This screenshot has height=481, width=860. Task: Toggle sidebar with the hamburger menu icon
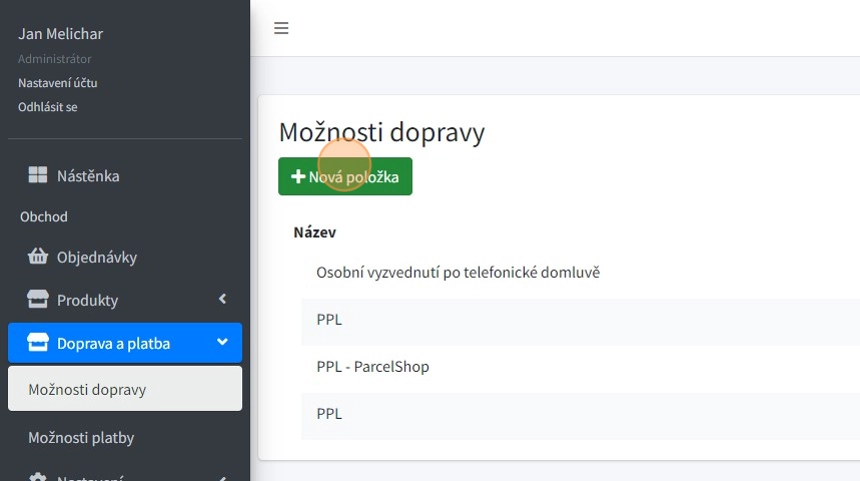tap(281, 28)
